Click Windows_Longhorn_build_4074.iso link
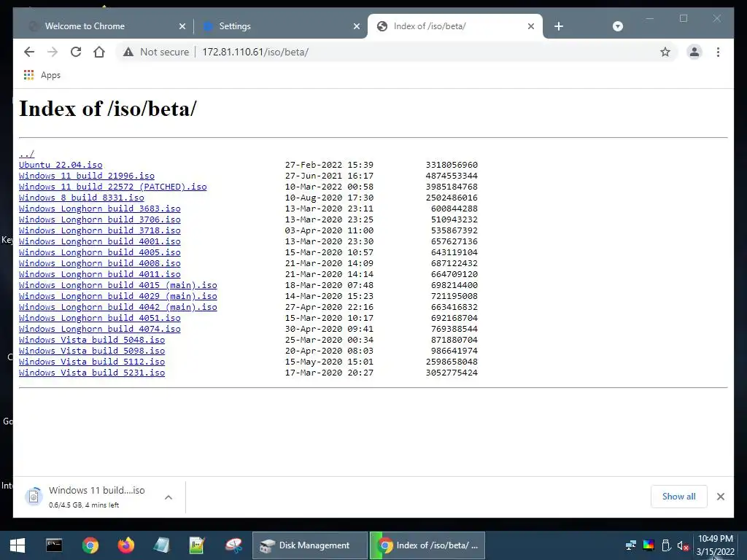The width and height of the screenshot is (747, 560). [x=99, y=329]
